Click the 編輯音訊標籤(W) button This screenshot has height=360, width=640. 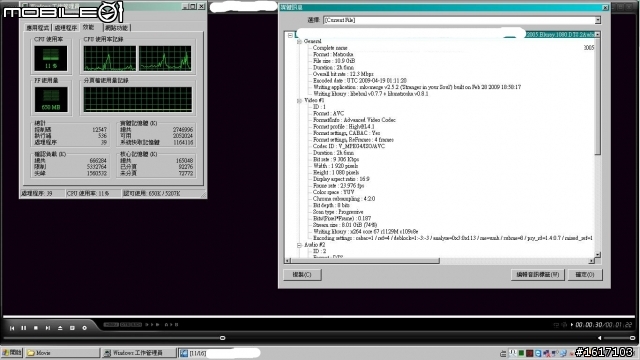pos(538,275)
